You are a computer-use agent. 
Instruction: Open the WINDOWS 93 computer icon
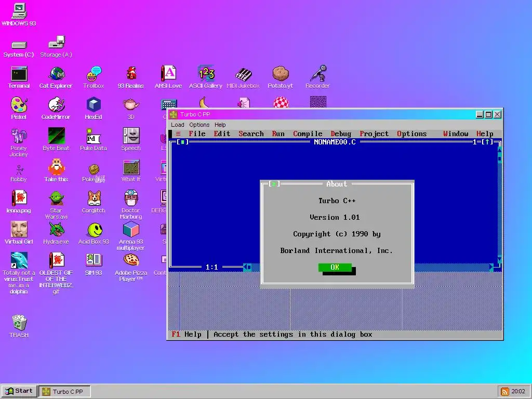[x=19, y=14]
